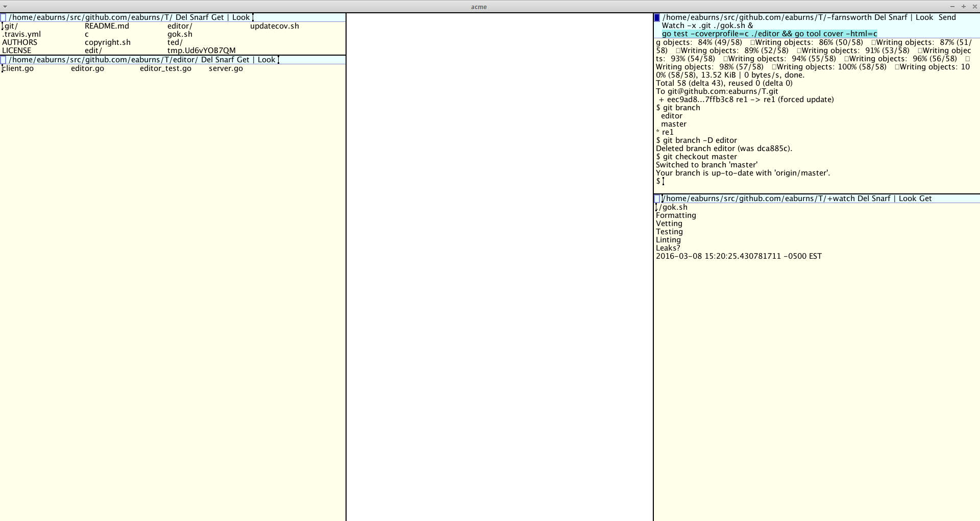Click 'Linting' in the +watch output
This screenshot has height=521, width=980.
(668, 240)
